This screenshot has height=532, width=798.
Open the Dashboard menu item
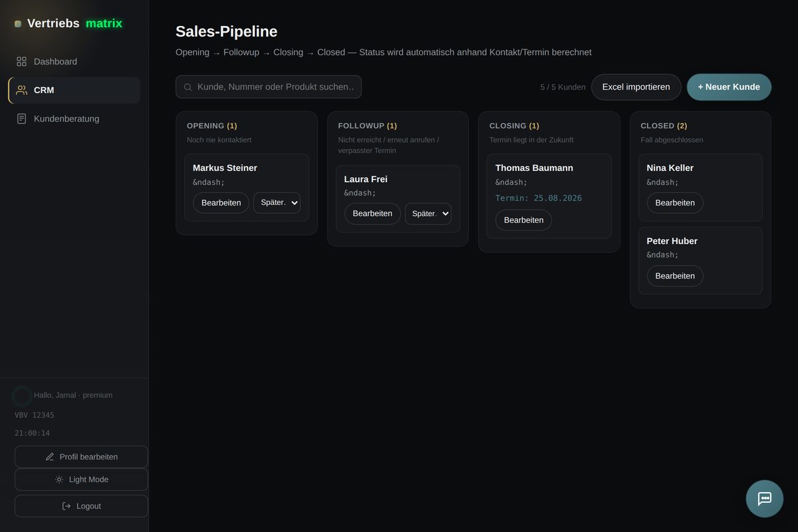click(74, 61)
